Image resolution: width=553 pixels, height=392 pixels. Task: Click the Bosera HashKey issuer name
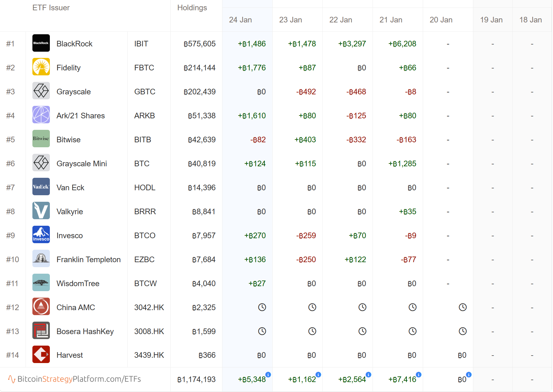(x=85, y=332)
